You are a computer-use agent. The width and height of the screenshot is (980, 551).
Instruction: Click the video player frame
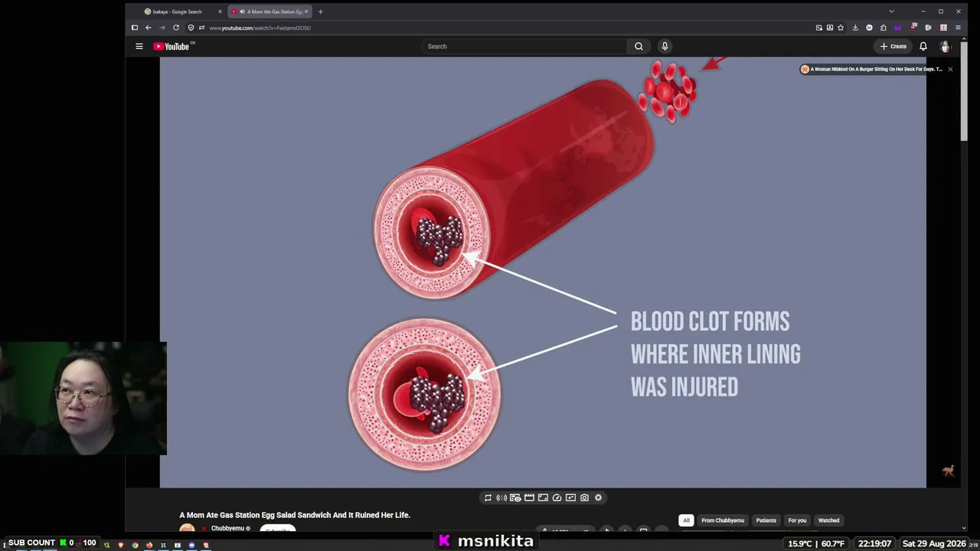(x=543, y=272)
